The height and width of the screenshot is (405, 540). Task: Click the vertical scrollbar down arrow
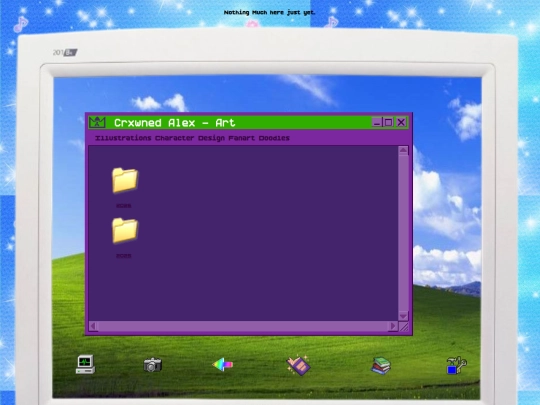[x=403, y=316]
